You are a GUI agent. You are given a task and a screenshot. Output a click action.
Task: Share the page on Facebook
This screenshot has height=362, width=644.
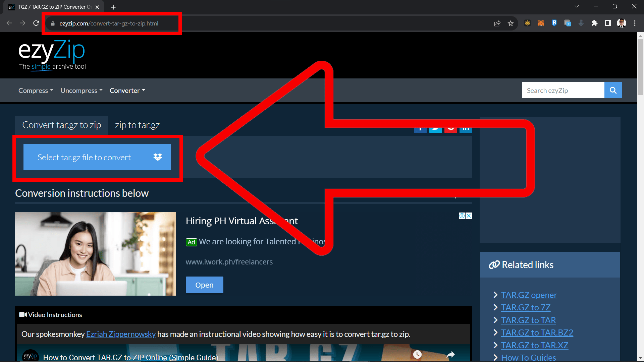[420, 128]
